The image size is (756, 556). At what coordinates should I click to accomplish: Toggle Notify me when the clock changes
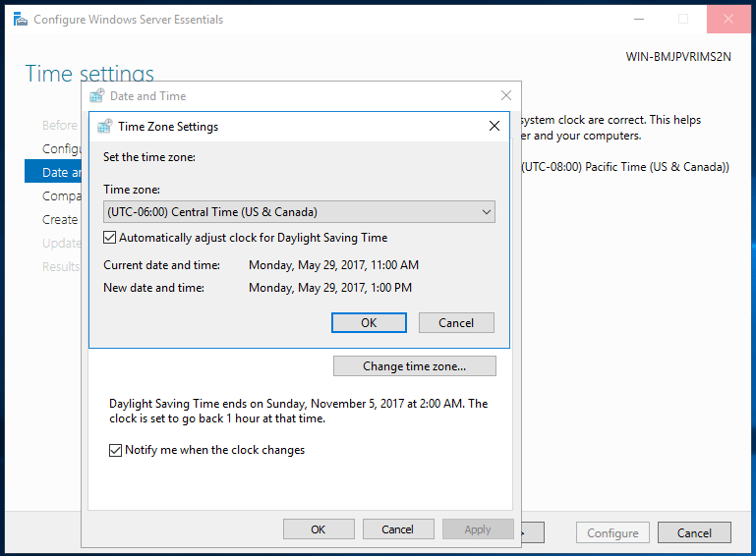click(x=115, y=450)
